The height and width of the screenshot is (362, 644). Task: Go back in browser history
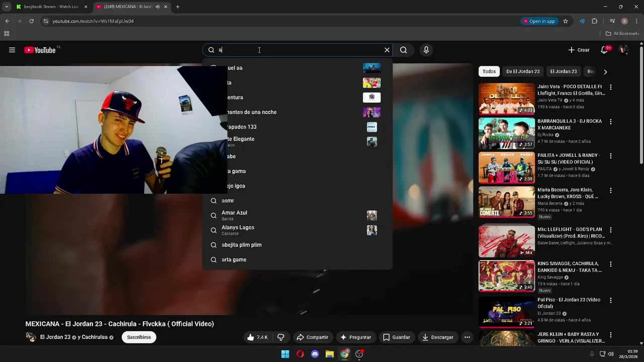tap(7, 21)
